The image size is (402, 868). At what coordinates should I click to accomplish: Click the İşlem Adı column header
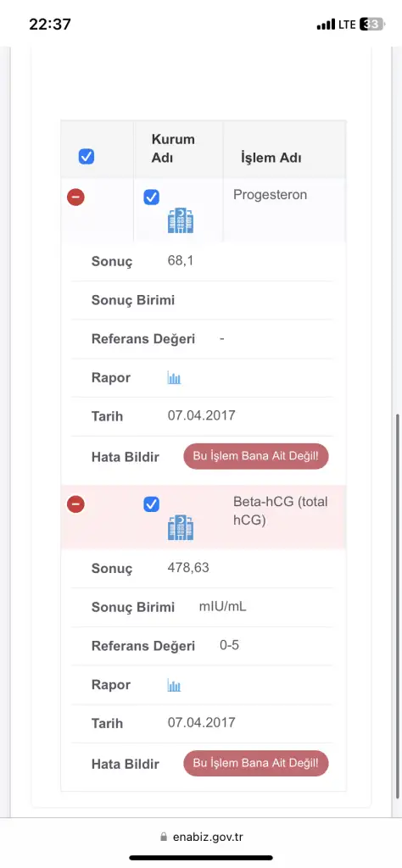[x=271, y=158]
